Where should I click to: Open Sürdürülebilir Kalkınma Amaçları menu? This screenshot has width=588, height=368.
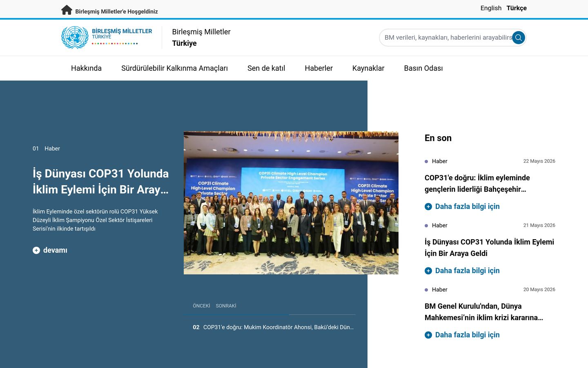pos(174,68)
